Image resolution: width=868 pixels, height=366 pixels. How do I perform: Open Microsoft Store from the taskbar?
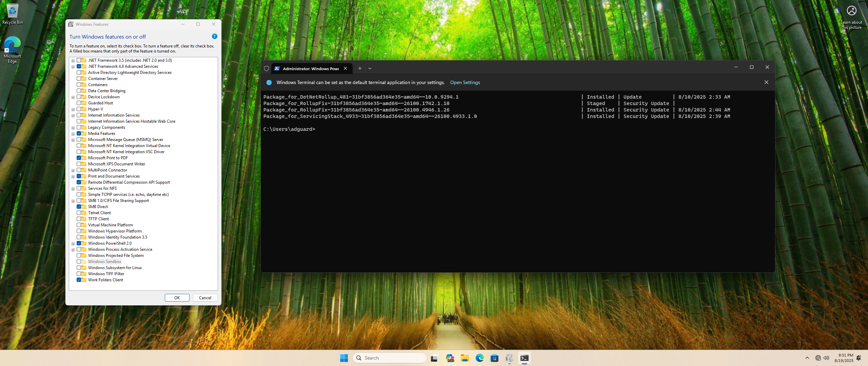[x=494, y=358]
